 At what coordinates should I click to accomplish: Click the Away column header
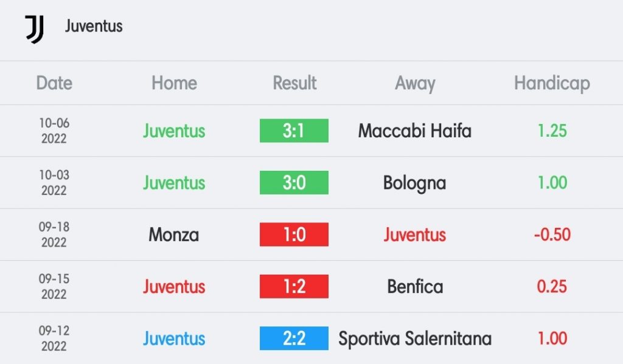pyautogui.click(x=415, y=84)
